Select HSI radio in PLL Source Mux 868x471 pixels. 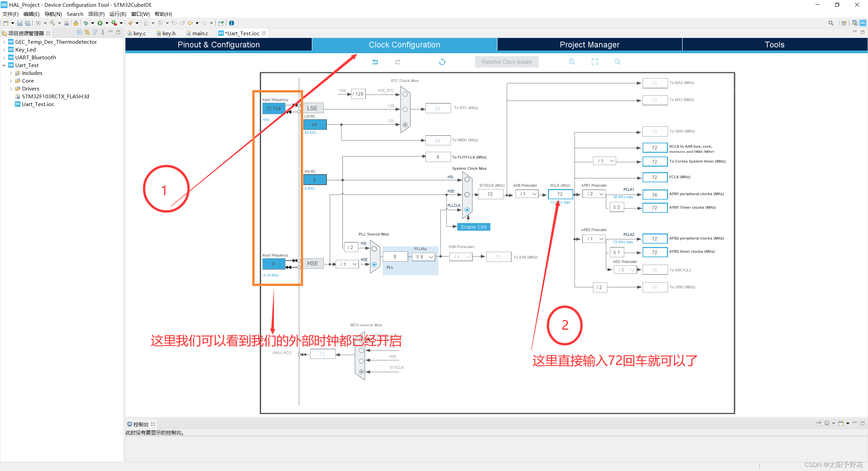[x=374, y=249]
